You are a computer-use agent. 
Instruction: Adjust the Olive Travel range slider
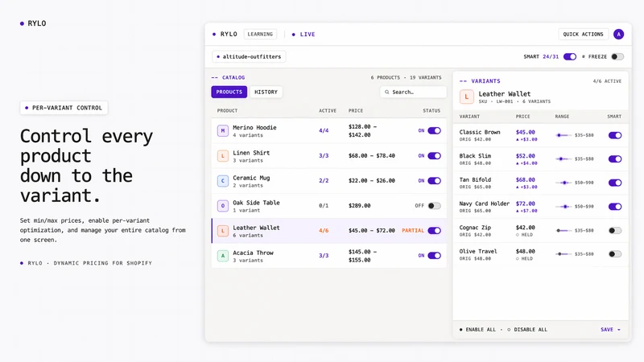[x=563, y=254]
